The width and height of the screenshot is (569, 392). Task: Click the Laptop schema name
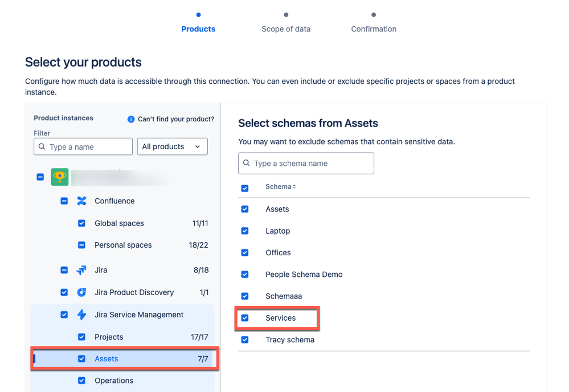click(x=277, y=231)
